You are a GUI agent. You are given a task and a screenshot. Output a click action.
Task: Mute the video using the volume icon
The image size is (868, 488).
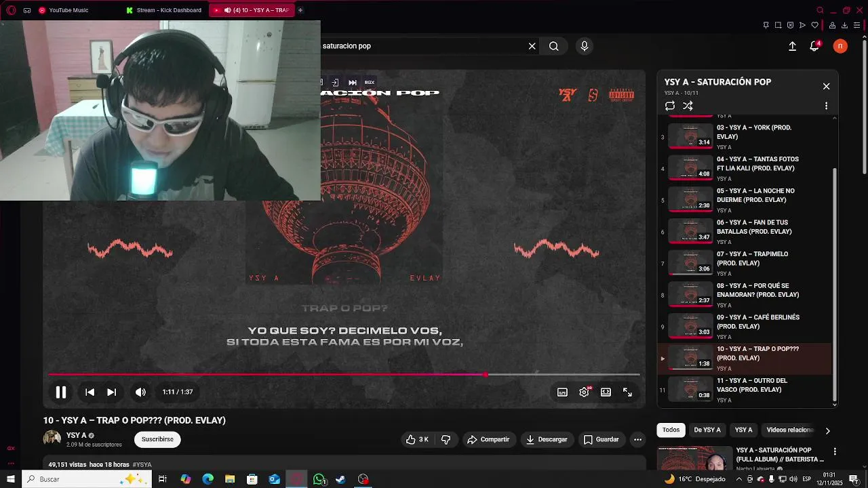pos(140,392)
